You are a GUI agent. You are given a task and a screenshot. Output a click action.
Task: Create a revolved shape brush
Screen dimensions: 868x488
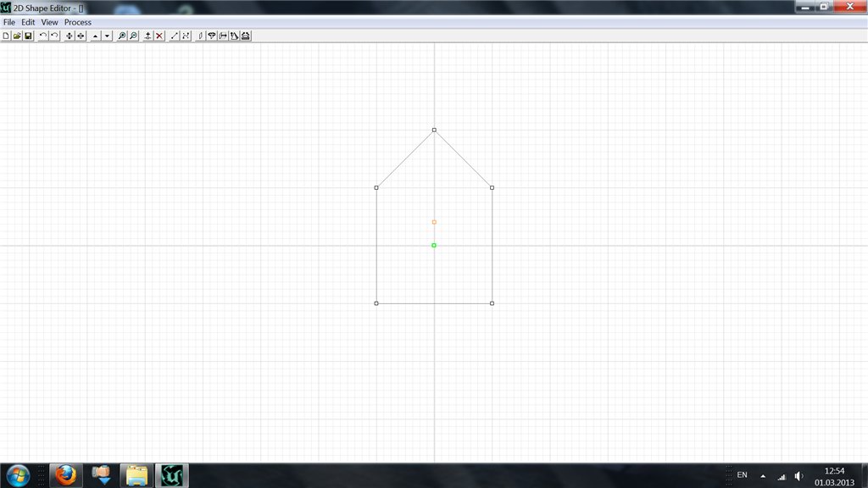click(x=211, y=36)
